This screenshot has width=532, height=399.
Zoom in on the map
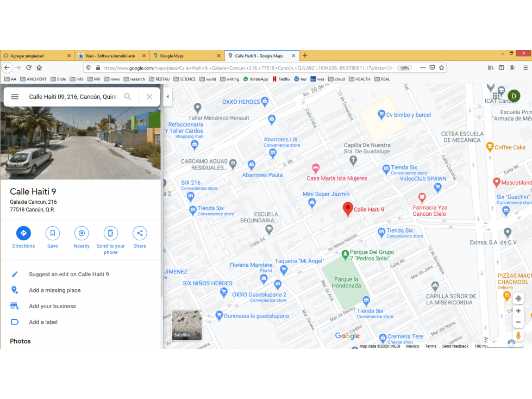tap(518, 311)
